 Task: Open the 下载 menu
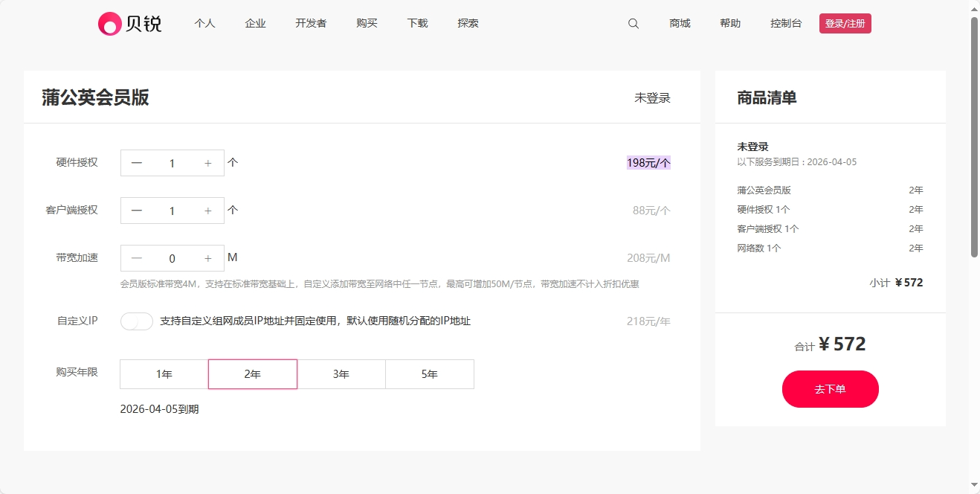(417, 24)
